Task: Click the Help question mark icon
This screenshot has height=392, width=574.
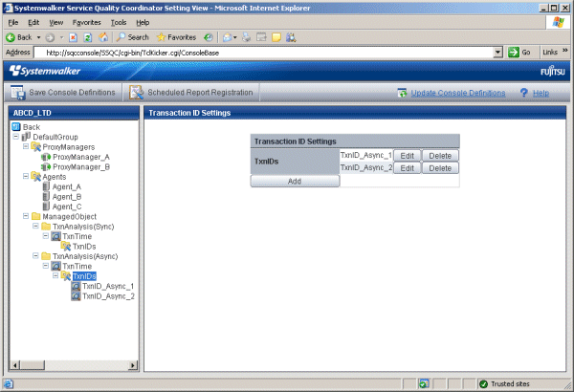Action: pyautogui.click(x=523, y=93)
